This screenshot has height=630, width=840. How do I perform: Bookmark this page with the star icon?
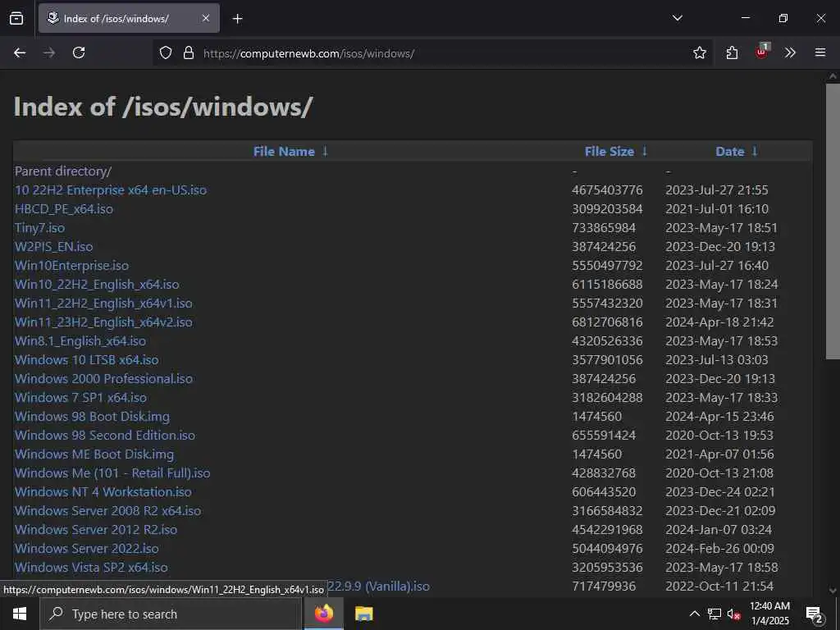[x=699, y=52]
